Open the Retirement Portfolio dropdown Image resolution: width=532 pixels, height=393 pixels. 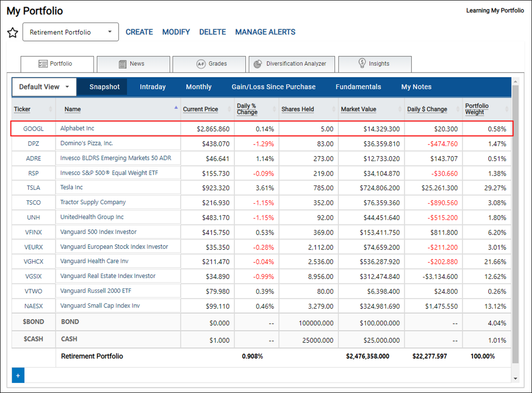(71, 32)
